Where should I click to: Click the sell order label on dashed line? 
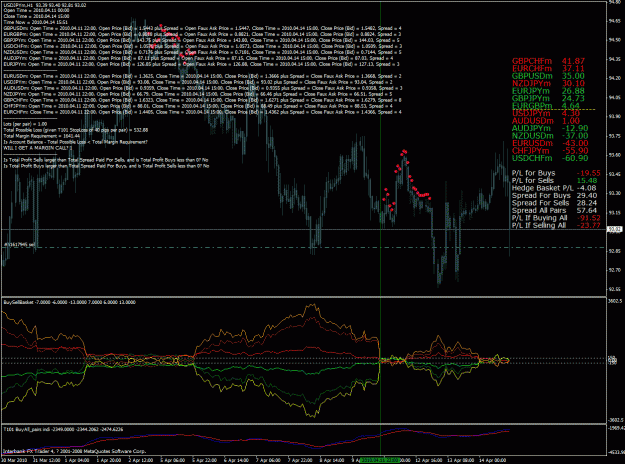[20, 244]
